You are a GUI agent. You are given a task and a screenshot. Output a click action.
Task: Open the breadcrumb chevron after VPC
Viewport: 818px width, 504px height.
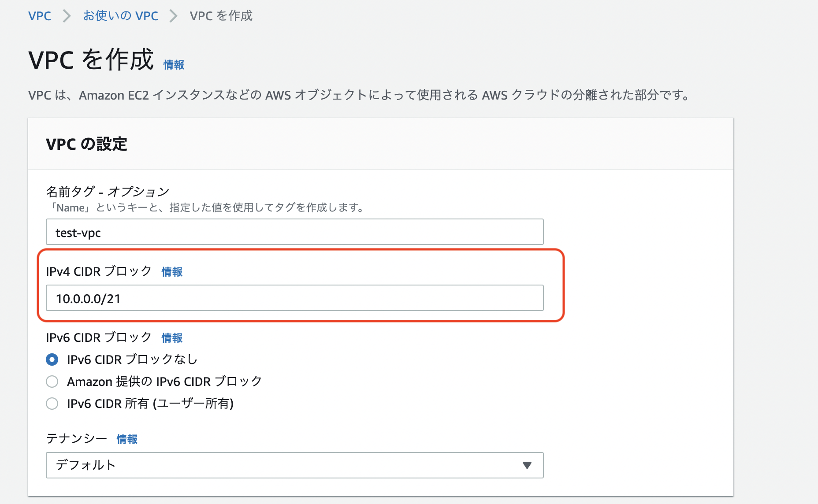click(67, 16)
